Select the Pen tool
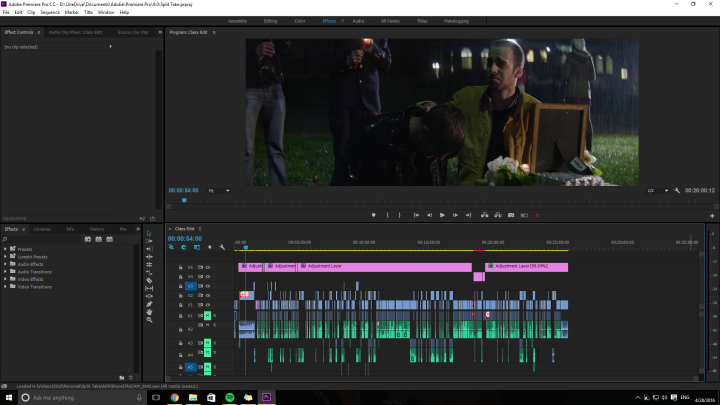Image resolution: width=720 pixels, height=405 pixels. point(149,304)
